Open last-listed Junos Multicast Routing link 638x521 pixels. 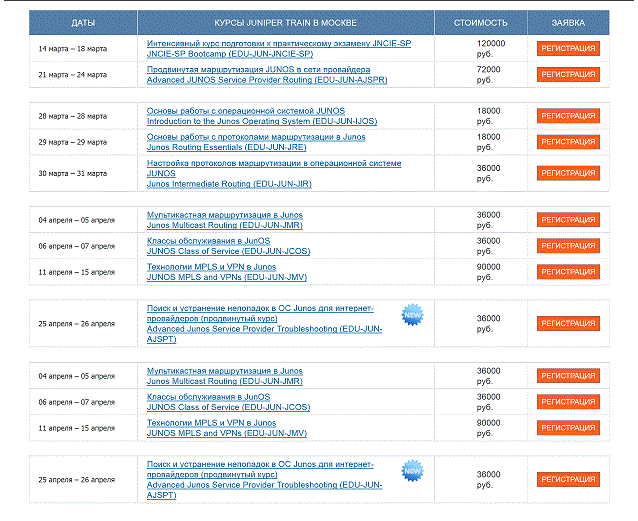(x=225, y=381)
